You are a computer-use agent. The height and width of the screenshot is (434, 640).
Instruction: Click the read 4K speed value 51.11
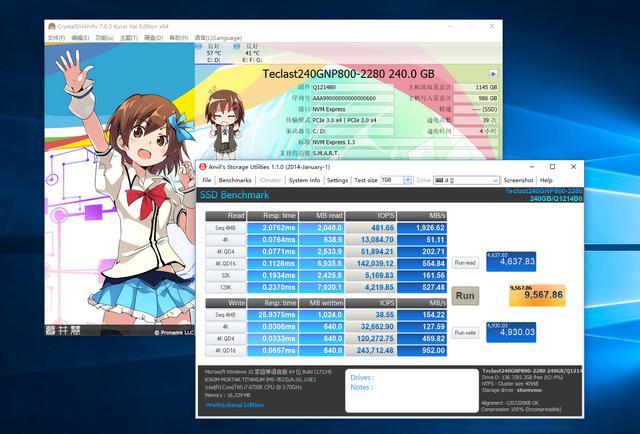click(422, 240)
